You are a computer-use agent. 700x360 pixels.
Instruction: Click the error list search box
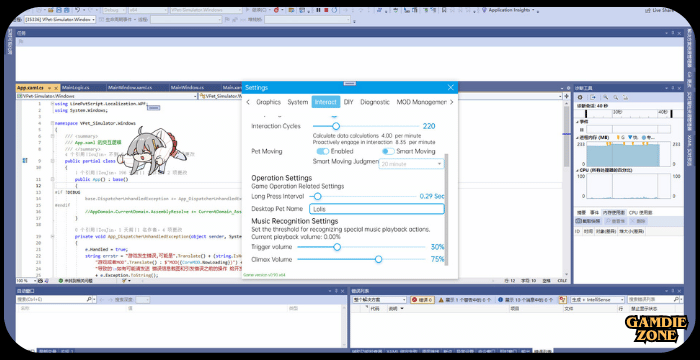[x=655, y=299]
